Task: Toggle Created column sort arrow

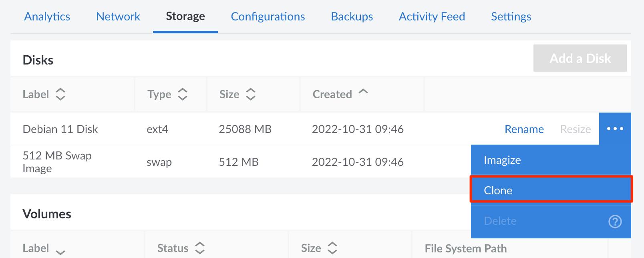Action: 363,92
